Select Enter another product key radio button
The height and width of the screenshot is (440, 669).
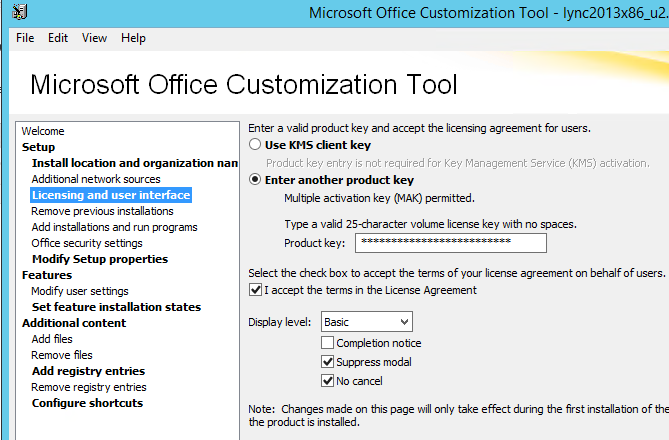(x=255, y=180)
